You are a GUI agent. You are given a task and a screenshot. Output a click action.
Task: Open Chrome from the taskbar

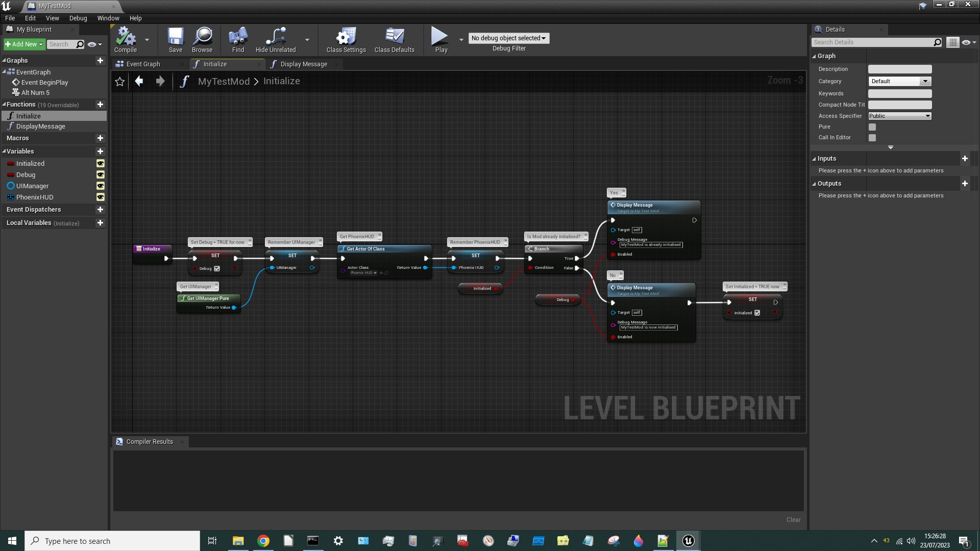263,541
